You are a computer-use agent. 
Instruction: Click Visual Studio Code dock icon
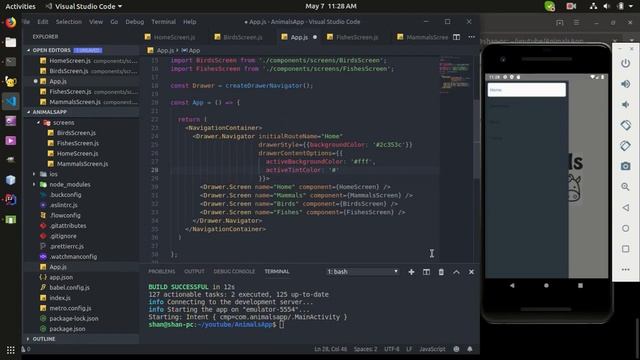[11, 101]
